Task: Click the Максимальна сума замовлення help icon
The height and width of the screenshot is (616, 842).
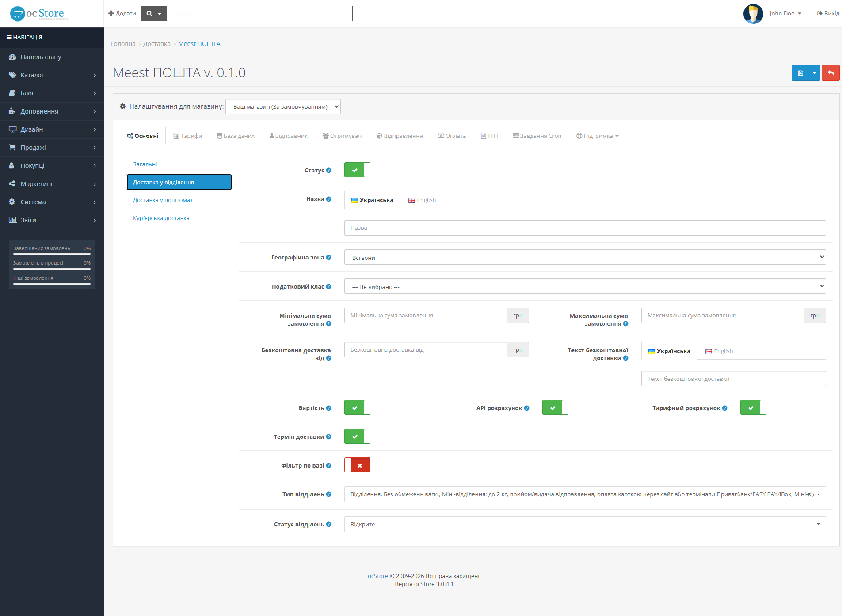Action: (625, 323)
